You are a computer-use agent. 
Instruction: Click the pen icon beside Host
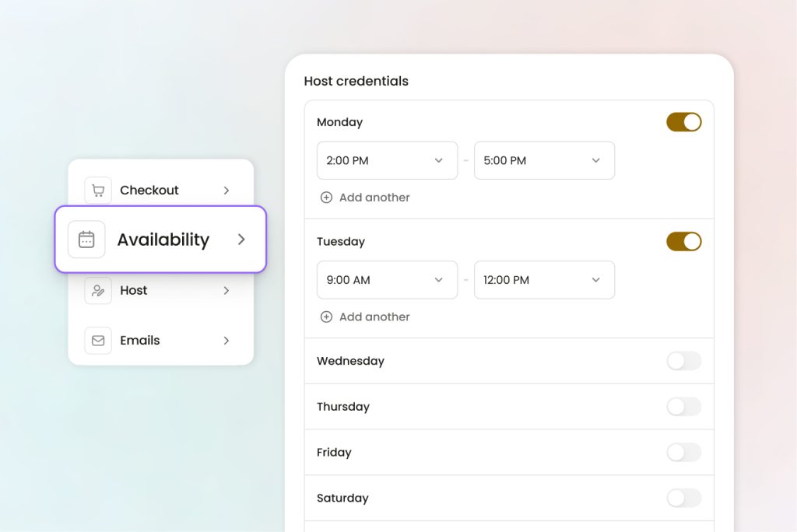(x=98, y=290)
